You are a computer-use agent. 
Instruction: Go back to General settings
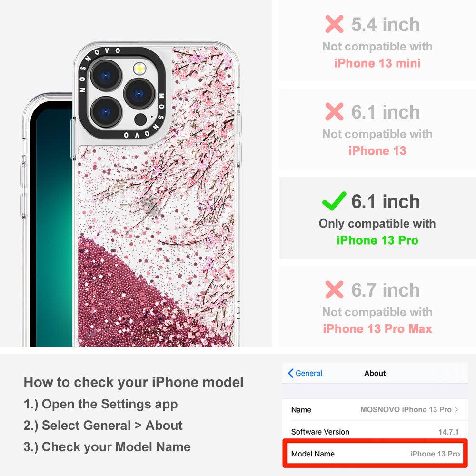tap(305, 373)
